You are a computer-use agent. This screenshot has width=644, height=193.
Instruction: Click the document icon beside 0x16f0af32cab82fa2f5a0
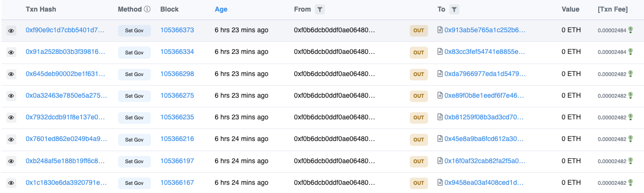pyautogui.click(x=440, y=161)
